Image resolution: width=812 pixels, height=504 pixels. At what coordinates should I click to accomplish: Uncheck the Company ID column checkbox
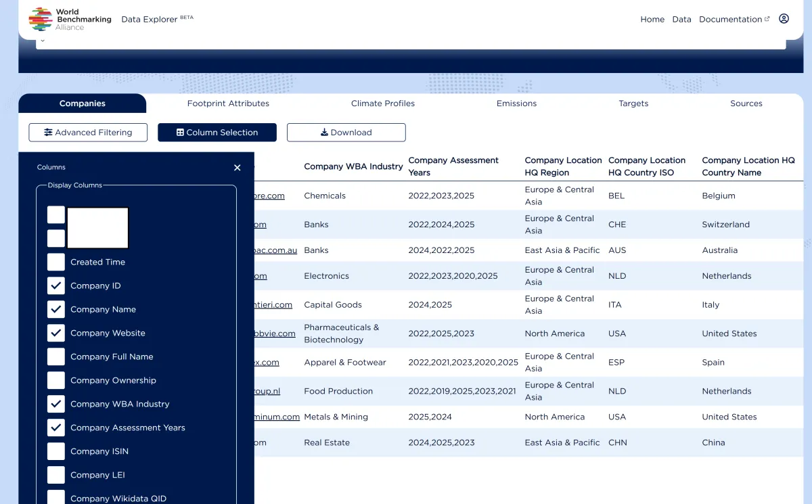[x=56, y=285]
